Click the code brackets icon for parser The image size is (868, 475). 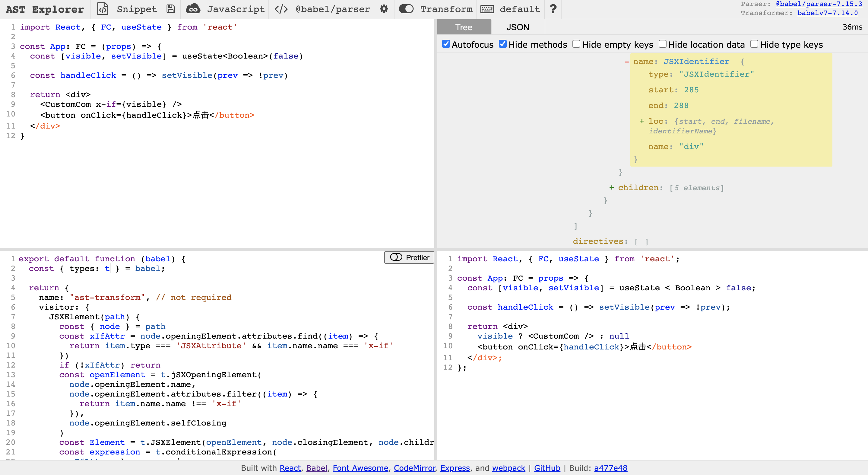tap(281, 9)
